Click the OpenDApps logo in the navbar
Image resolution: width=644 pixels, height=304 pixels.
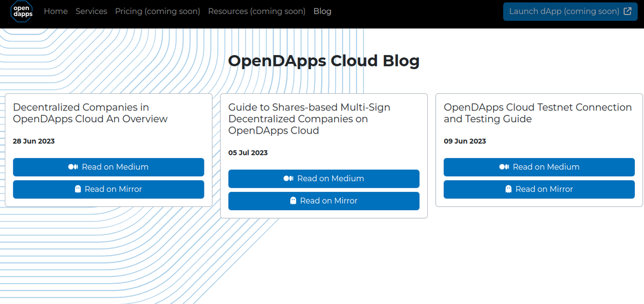pos(22,11)
